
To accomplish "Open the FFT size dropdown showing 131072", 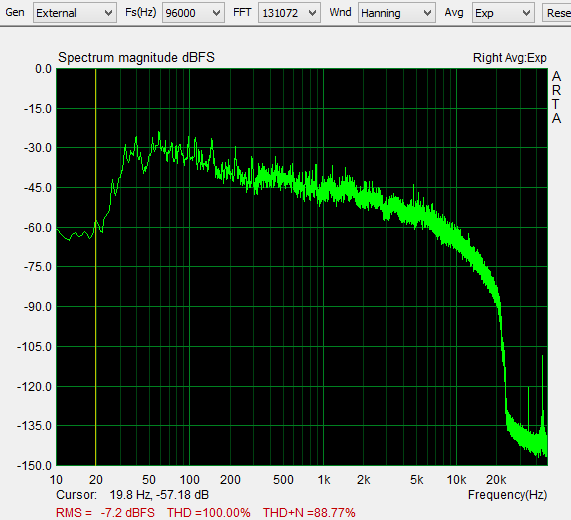I will click(x=289, y=13).
